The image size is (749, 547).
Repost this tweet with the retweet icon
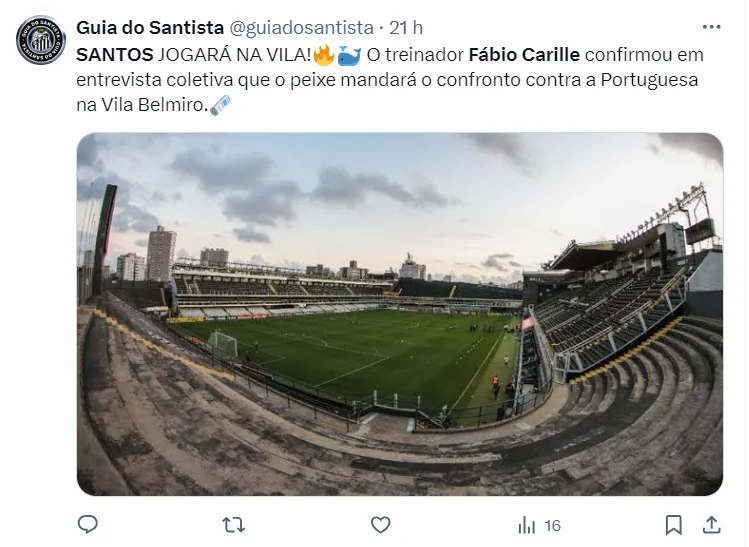(233, 524)
